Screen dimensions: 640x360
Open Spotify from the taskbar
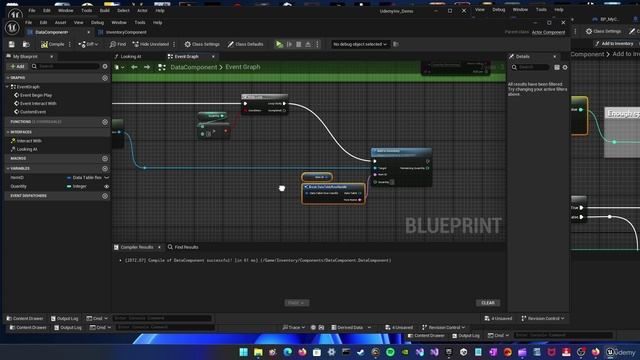tap(390, 352)
